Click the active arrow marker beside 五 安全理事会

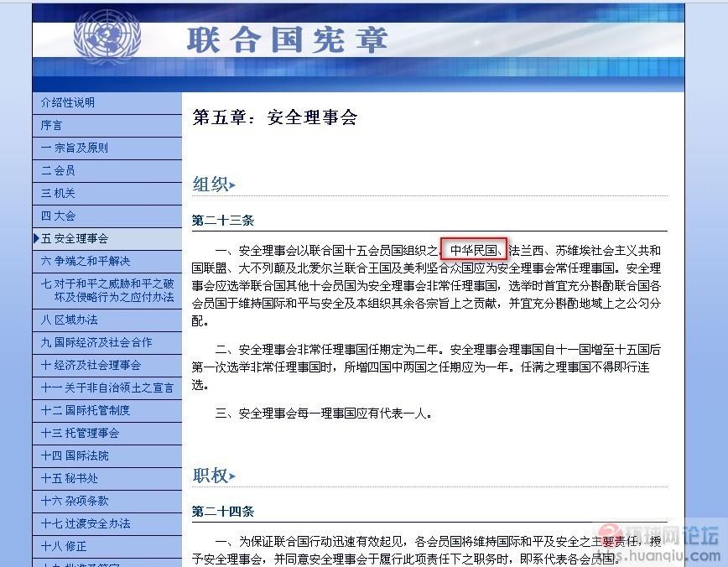tap(36, 238)
